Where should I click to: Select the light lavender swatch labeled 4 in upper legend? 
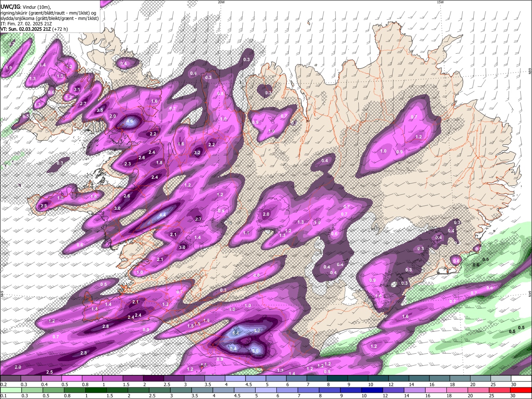(235, 379)
